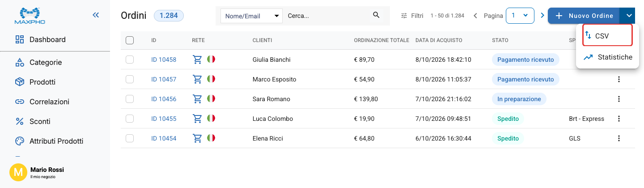Open the Filtri filter panel
644x188 pixels.
tap(412, 16)
